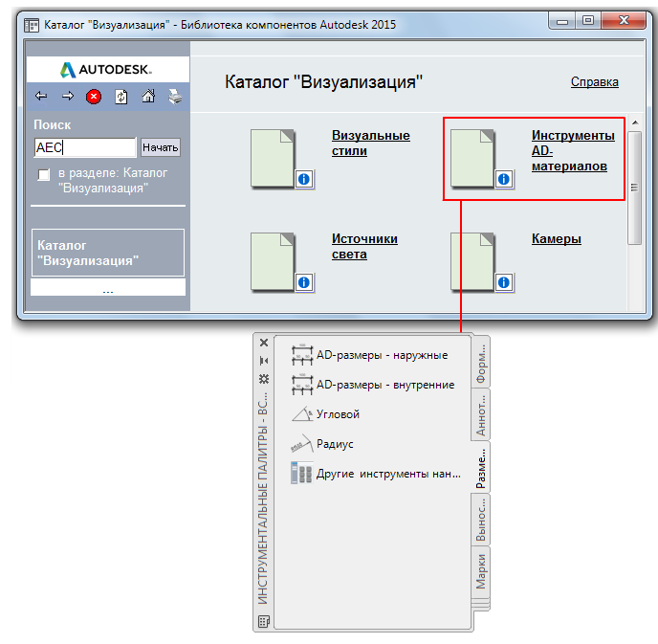
Task: Click the catalog vertical scrollbar thumb
Action: 634,188
